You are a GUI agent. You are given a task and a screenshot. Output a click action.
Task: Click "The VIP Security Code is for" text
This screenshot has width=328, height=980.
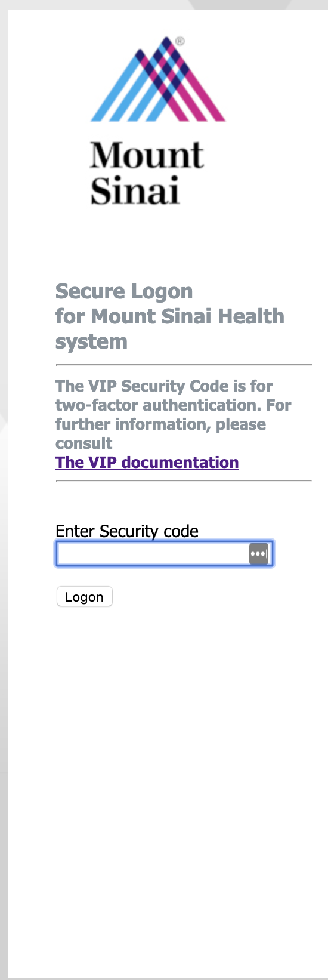coord(164,386)
